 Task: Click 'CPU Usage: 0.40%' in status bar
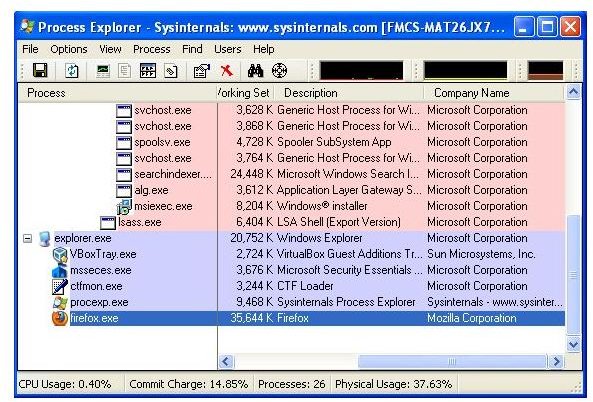(x=65, y=385)
